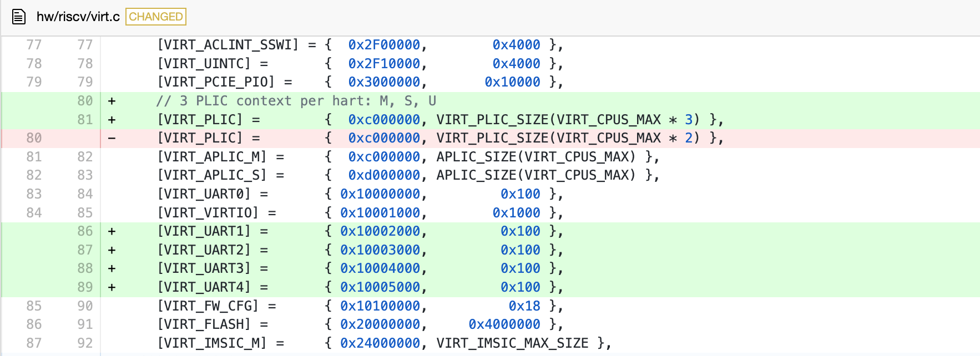The width and height of the screenshot is (980, 356).
Task: Click the 0x4000000 size value on the VIRT_FLASH line
Action: coord(504,324)
